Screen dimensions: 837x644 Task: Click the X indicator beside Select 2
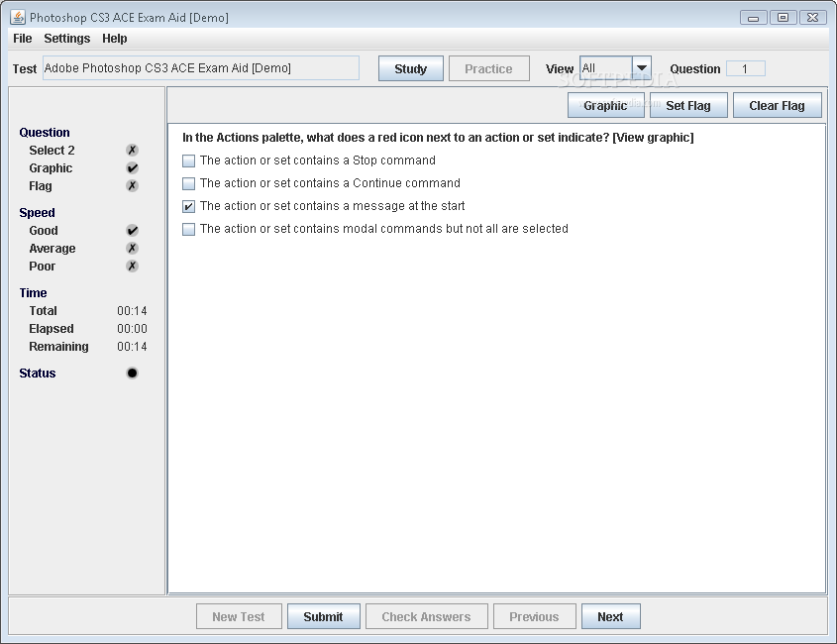[x=132, y=150]
